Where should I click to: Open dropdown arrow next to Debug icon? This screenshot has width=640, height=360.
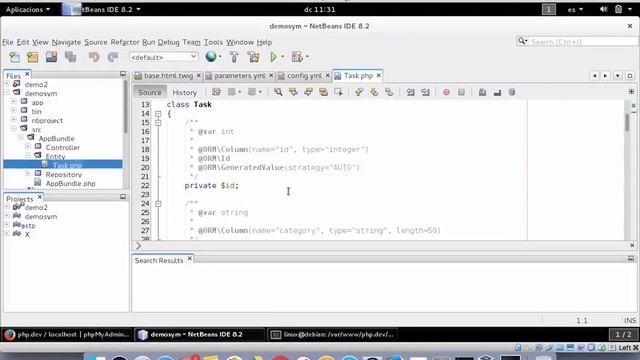[307, 57]
